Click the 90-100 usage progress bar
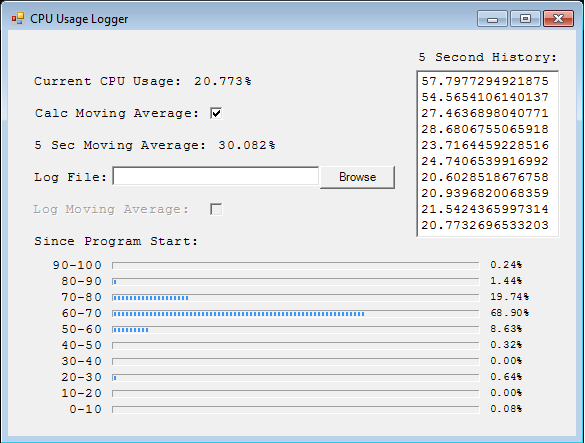Image resolution: width=585 pixels, height=443 pixels. click(295, 266)
